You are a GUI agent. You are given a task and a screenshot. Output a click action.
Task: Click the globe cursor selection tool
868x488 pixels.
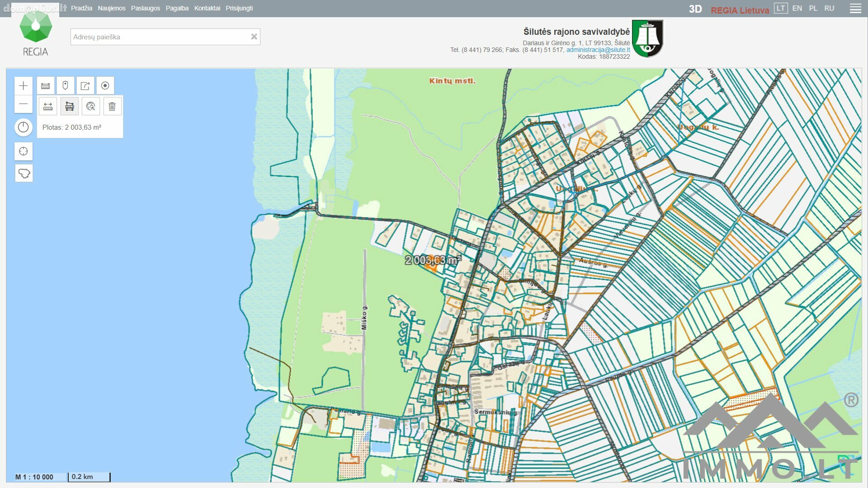[91, 107]
